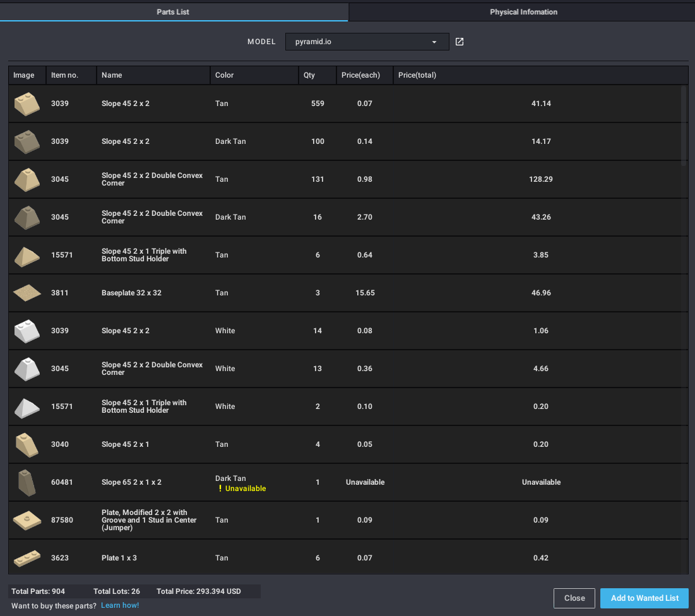Sort by the Price(each) column header
Viewport: 695px width, 616px height.
click(x=360, y=75)
